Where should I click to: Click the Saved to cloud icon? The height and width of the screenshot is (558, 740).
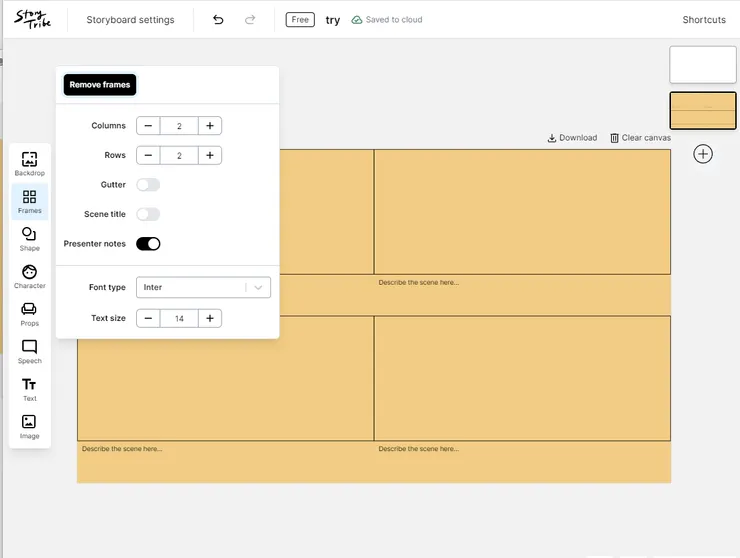[357, 20]
